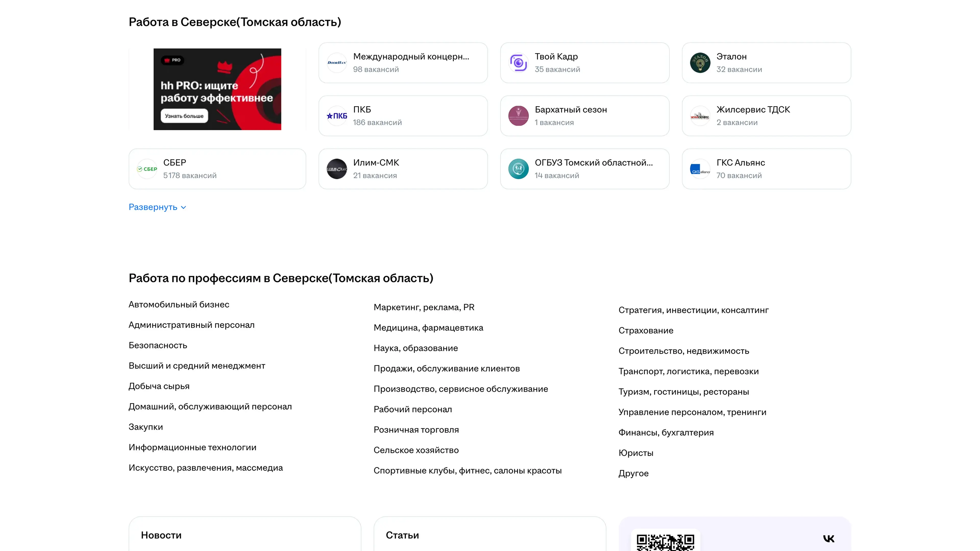Click the Жилсервис ТДСК logo icon
This screenshot has height=551, width=980.
(700, 116)
